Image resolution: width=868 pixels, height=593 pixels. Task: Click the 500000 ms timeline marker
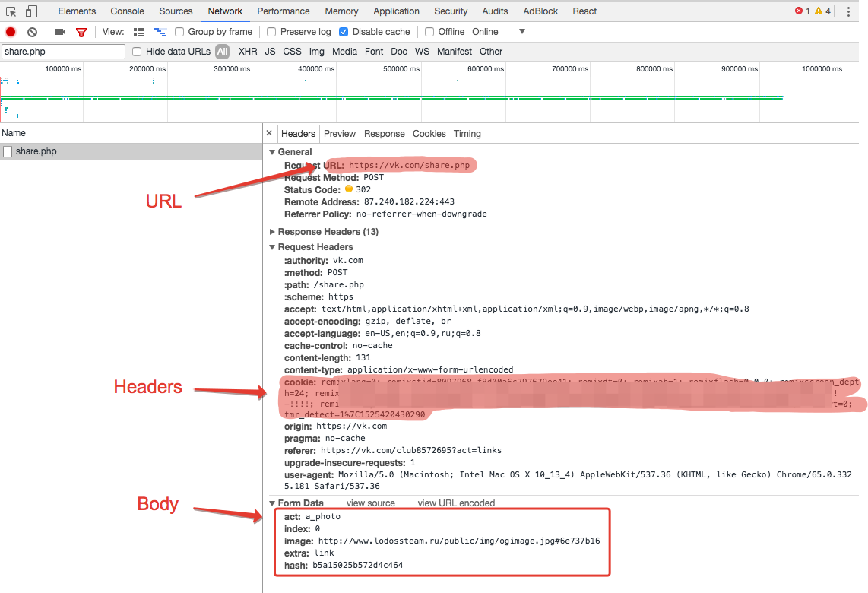(x=401, y=69)
